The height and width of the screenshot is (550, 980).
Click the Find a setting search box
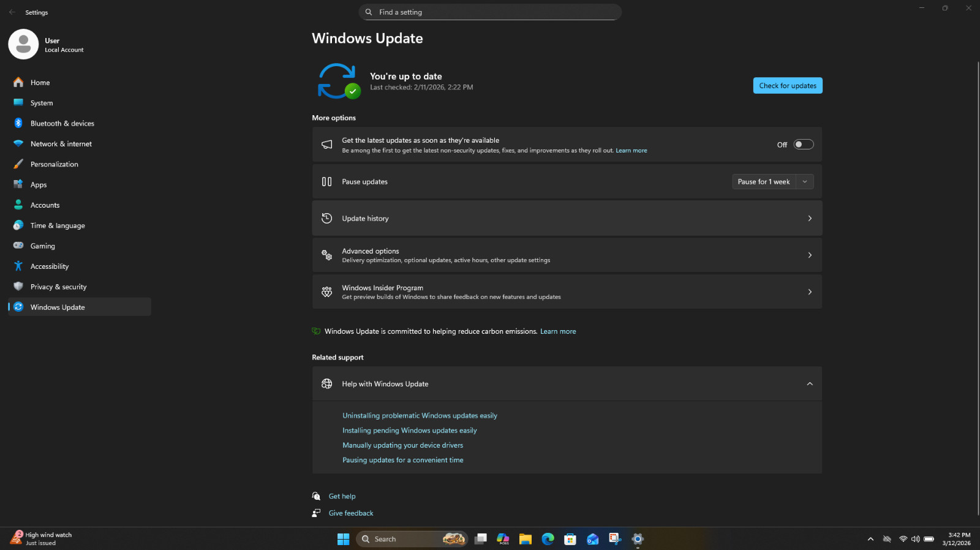pos(490,12)
